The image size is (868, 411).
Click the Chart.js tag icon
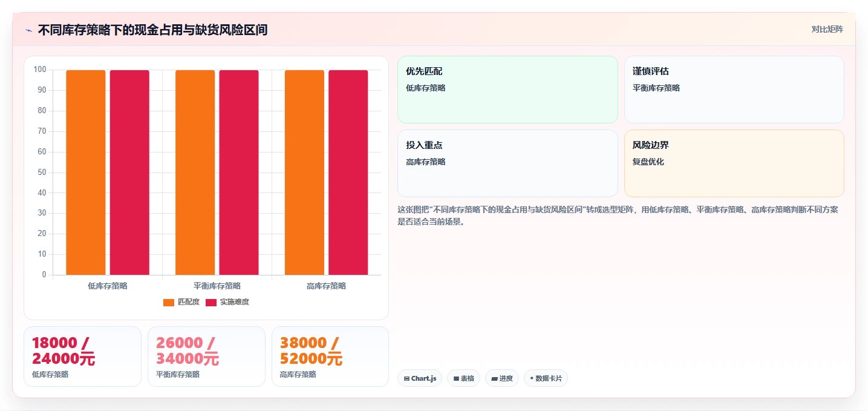click(x=406, y=379)
